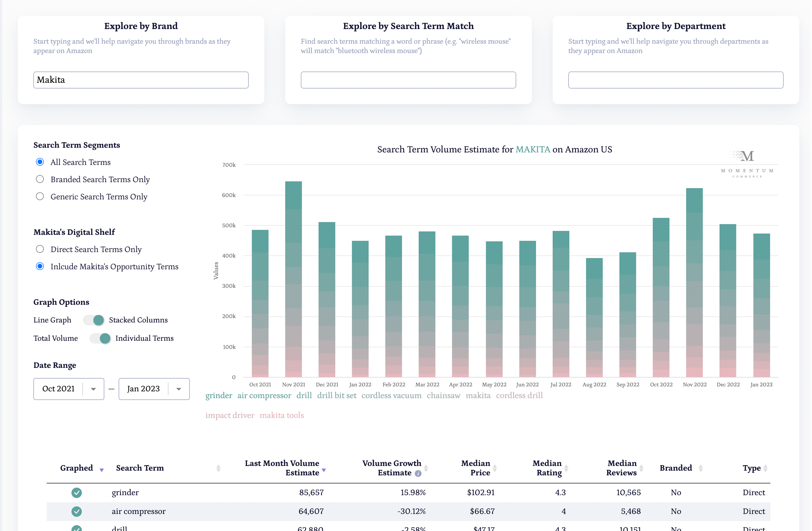Select Direct Search Terms Only radio button
The image size is (812, 531).
40,249
